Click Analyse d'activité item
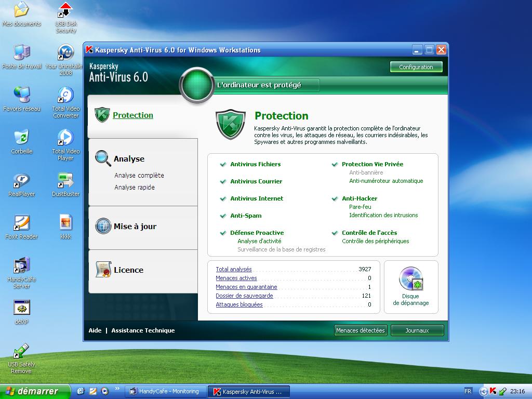This screenshot has height=399, width=532. [259, 241]
